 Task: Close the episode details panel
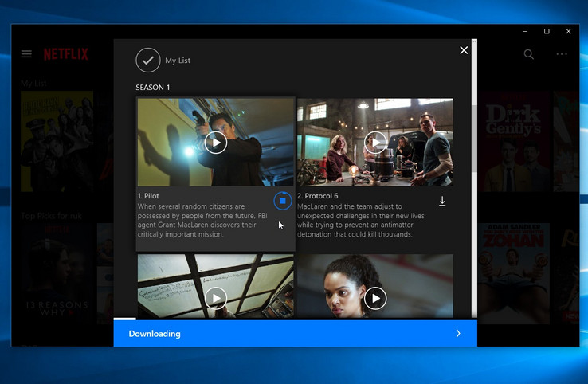tap(464, 50)
